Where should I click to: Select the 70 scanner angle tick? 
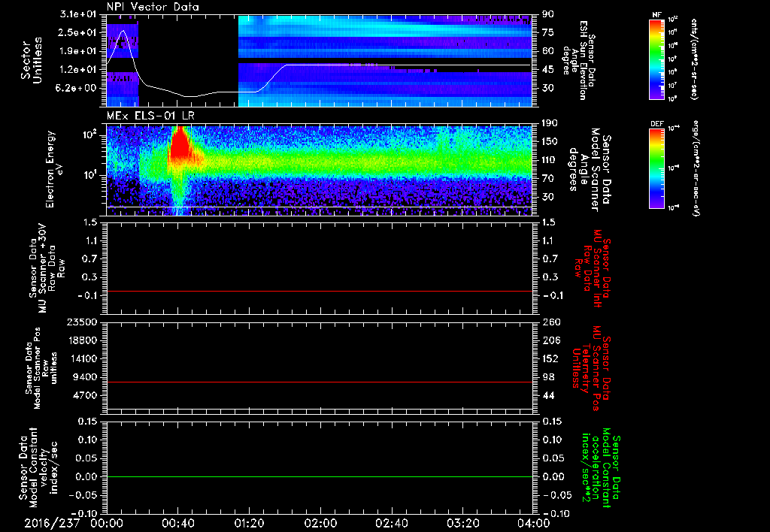tap(547, 178)
